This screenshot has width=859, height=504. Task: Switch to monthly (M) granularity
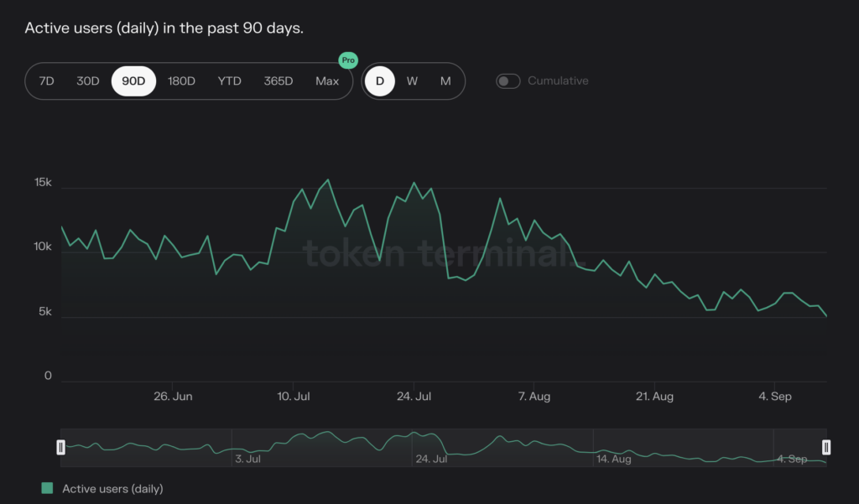pyautogui.click(x=445, y=81)
